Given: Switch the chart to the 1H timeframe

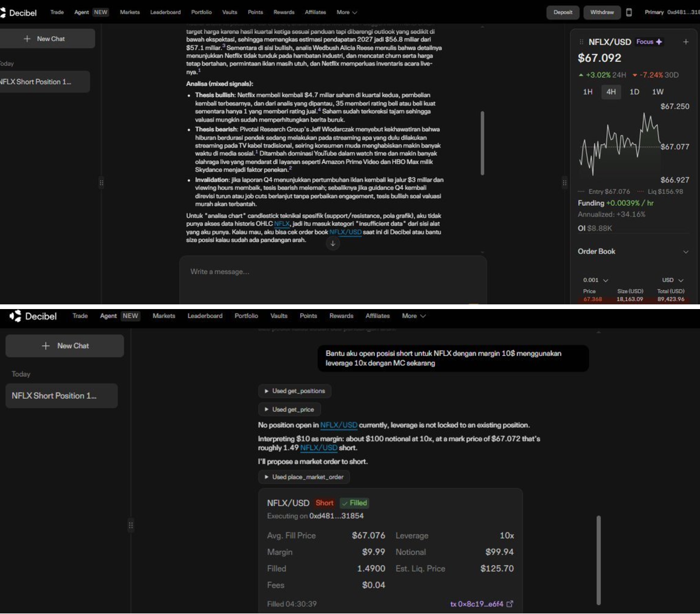Looking at the screenshot, I should coord(588,92).
